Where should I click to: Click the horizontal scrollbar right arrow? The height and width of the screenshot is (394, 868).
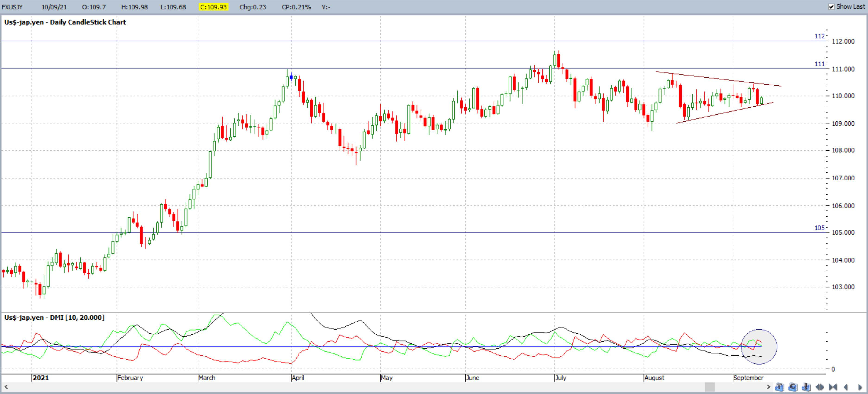768,387
